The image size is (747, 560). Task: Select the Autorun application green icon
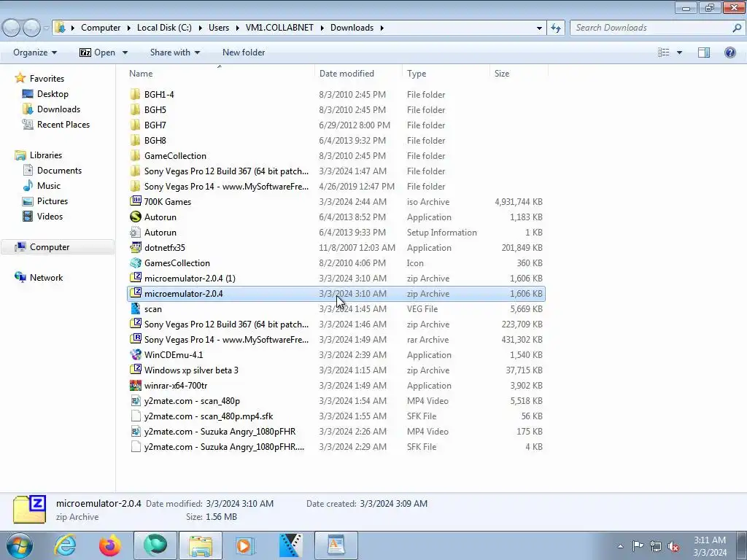(x=136, y=217)
